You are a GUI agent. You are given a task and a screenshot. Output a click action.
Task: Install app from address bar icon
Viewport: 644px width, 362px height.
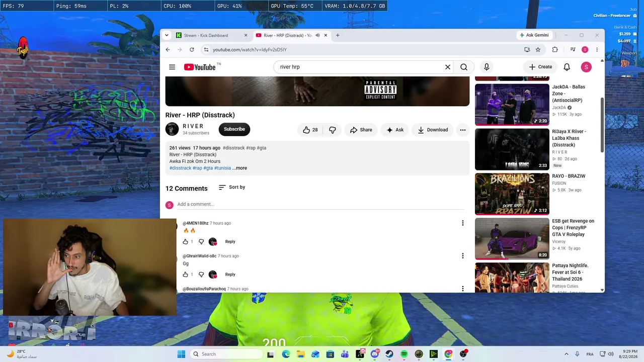pos(527,49)
